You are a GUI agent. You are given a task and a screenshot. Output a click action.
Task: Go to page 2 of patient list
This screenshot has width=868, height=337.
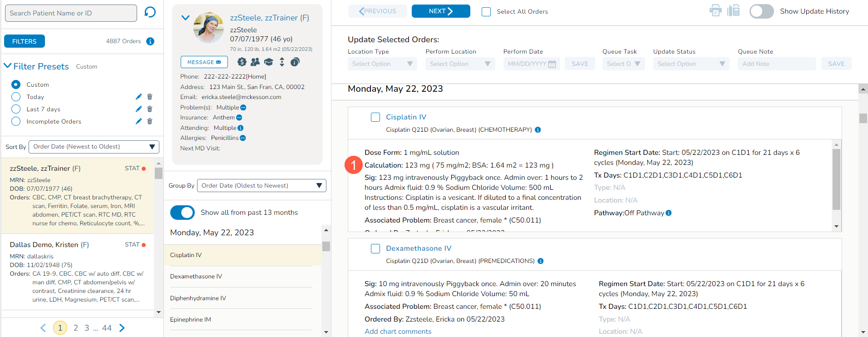(x=76, y=328)
